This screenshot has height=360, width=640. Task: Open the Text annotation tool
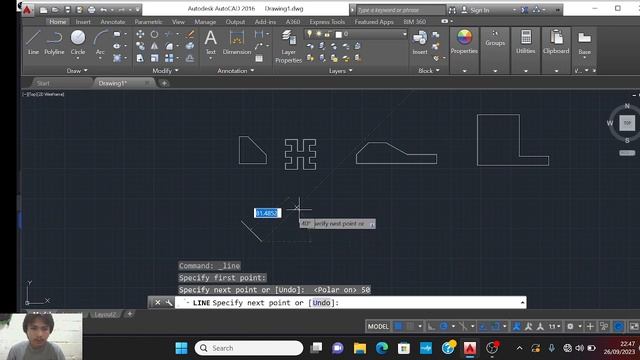(211, 42)
